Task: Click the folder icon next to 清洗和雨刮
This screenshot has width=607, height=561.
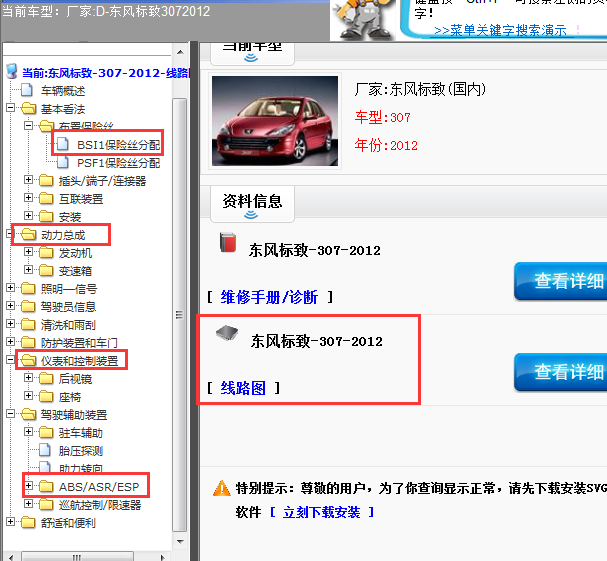Action: pos(28,324)
